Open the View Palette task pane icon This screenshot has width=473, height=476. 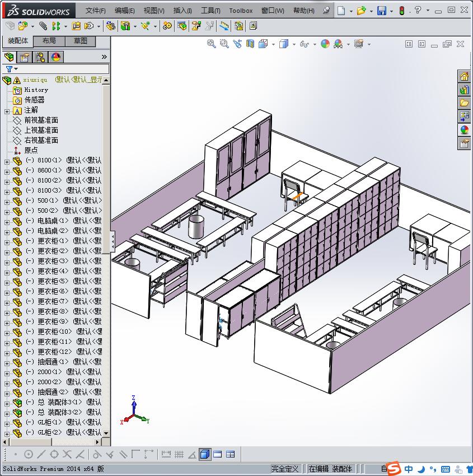click(x=464, y=116)
